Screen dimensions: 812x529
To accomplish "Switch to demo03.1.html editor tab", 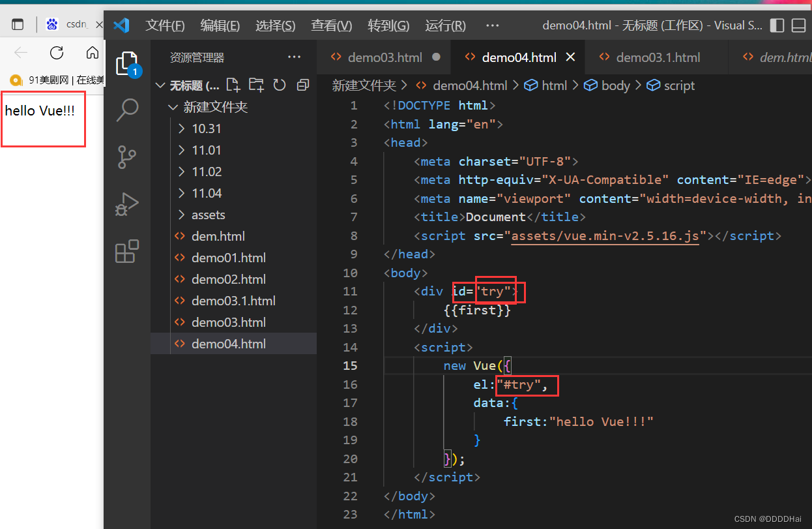I will tap(657, 57).
